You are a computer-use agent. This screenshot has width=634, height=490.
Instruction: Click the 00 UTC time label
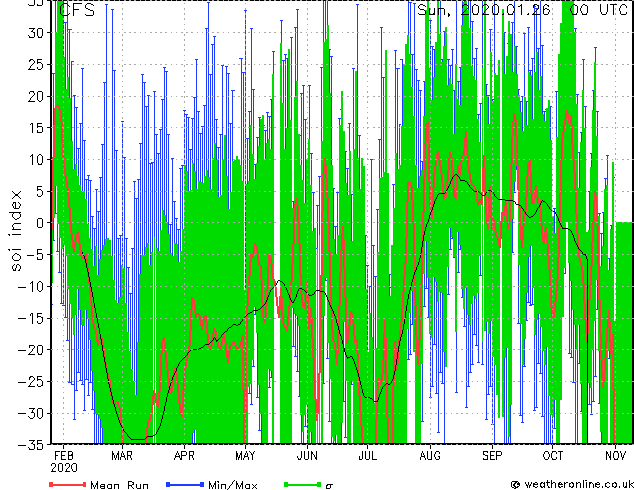coord(598,10)
